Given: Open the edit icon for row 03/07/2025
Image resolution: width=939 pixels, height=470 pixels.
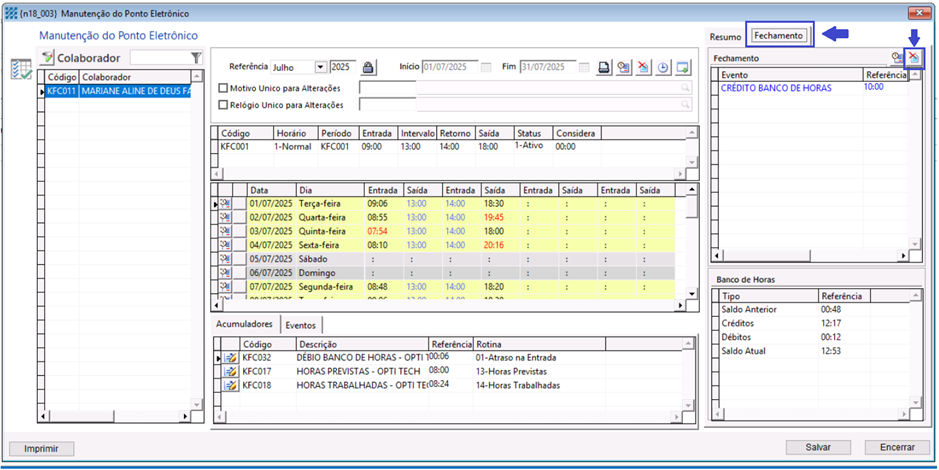Looking at the screenshot, I should (225, 231).
